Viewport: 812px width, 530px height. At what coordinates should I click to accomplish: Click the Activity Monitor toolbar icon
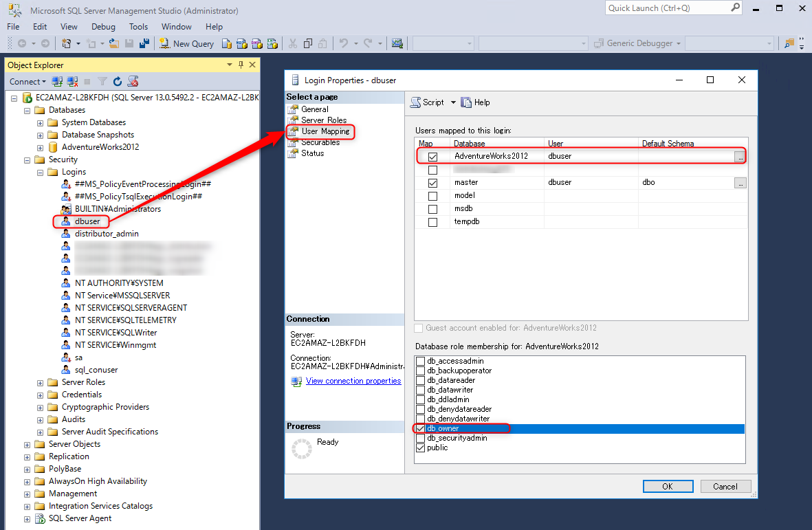point(397,43)
